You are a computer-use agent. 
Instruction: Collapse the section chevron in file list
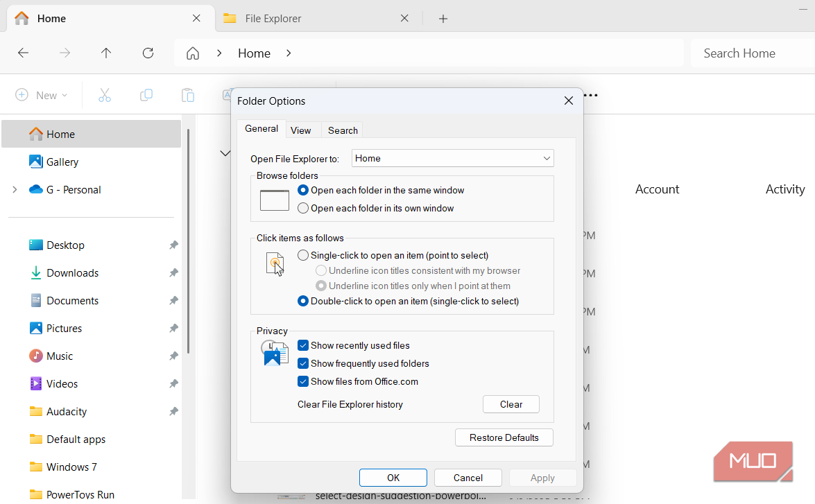225,153
